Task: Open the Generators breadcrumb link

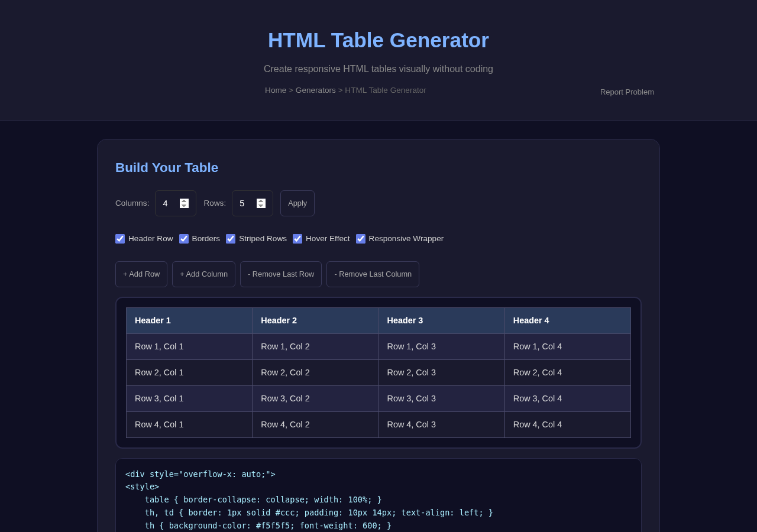Action: pyautogui.click(x=316, y=90)
